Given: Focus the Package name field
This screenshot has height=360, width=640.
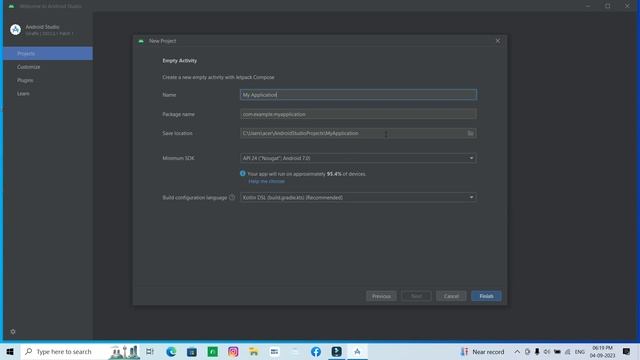Looking at the screenshot, I should [358, 114].
